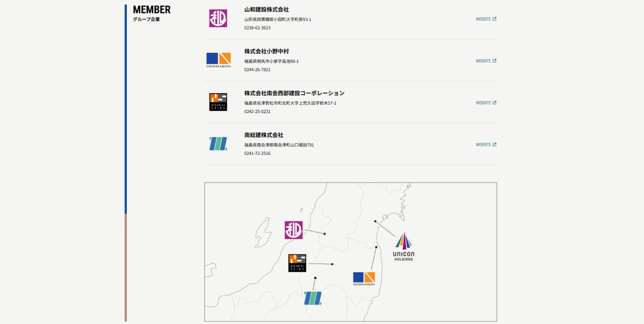Click the UNICON HOLDINGS logo on the map
644x324 pixels.
point(404,246)
